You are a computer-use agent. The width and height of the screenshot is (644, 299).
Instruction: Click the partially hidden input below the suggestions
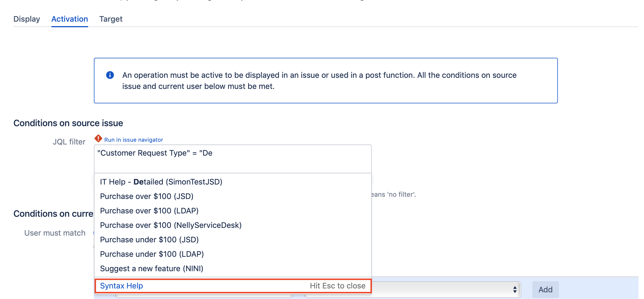[203, 297]
